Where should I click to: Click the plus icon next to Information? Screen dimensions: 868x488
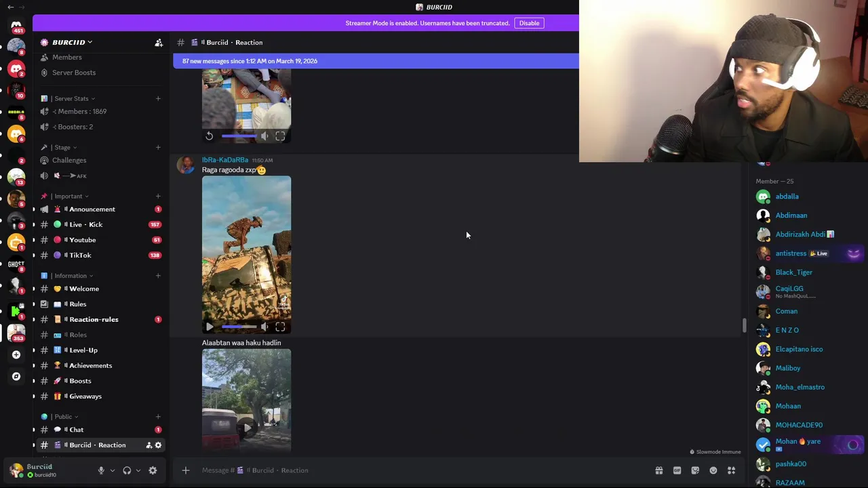(158, 276)
